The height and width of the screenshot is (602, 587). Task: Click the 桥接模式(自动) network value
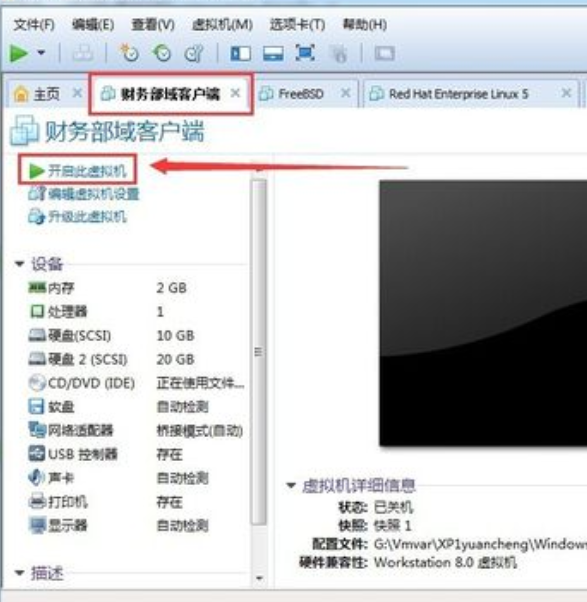[200, 431]
